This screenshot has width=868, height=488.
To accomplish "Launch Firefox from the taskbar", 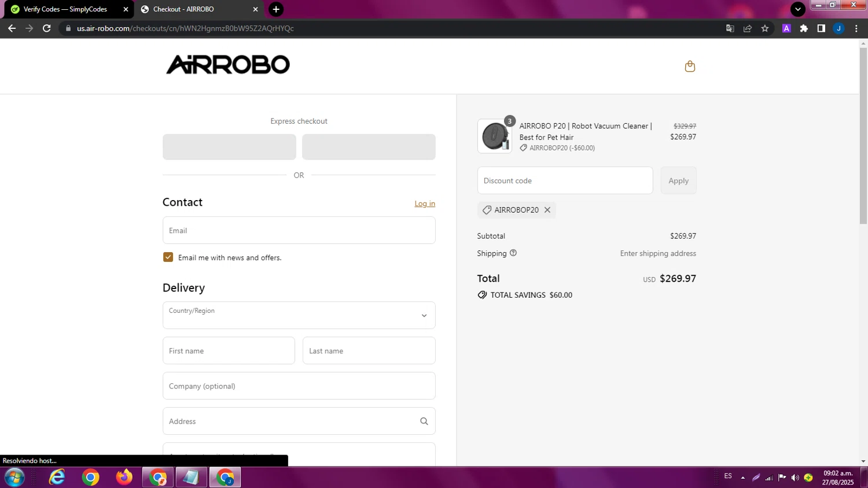I will point(124,478).
